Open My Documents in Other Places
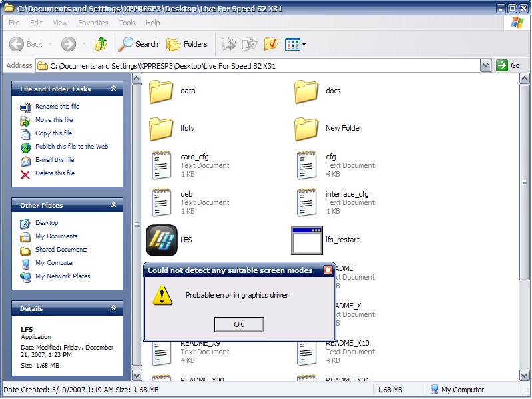The height and width of the screenshot is (399, 532). 57,236
